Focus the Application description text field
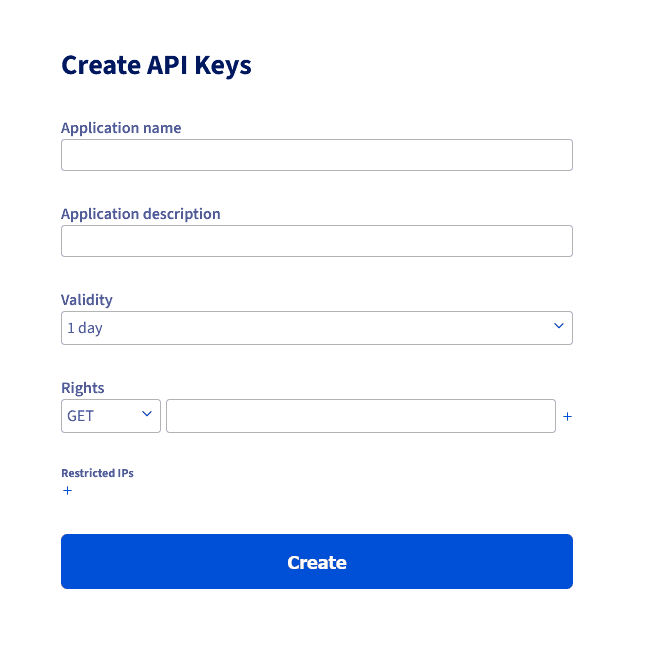Image resolution: width=656 pixels, height=658 pixels. click(x=316, y=241)
